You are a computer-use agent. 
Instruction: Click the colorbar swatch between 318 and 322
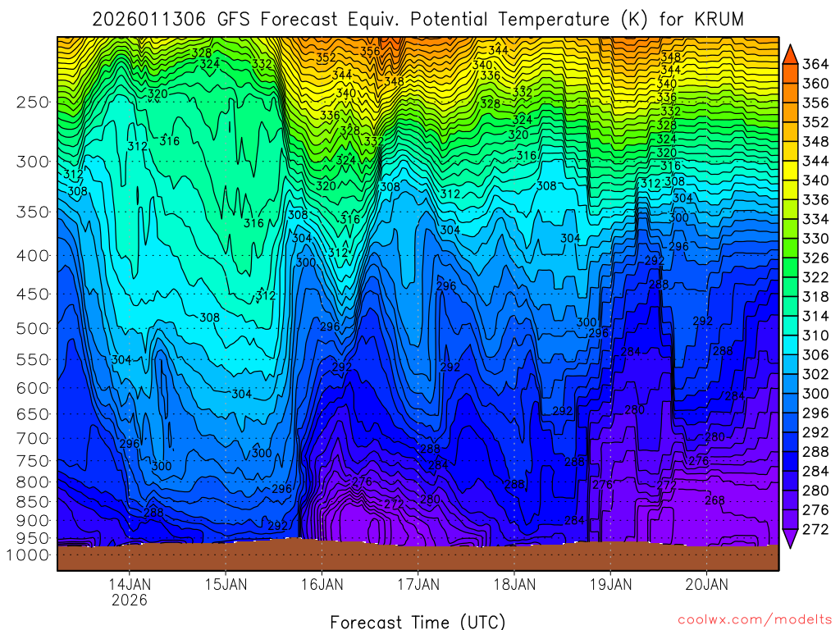coord(790,286)
